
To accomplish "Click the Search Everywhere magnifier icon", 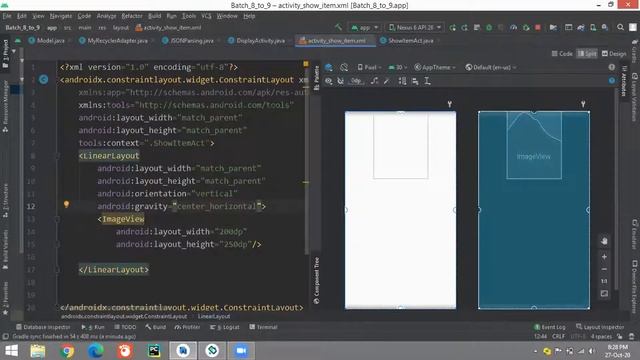I will 620,27.
